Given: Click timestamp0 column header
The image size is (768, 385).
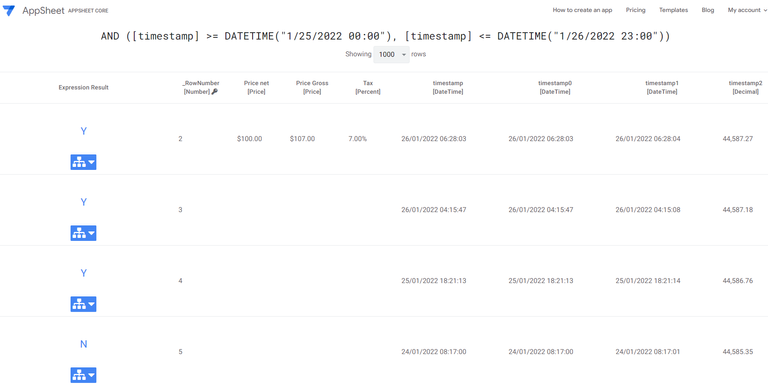Looking at the screenshot, I should tap(555, 87).
